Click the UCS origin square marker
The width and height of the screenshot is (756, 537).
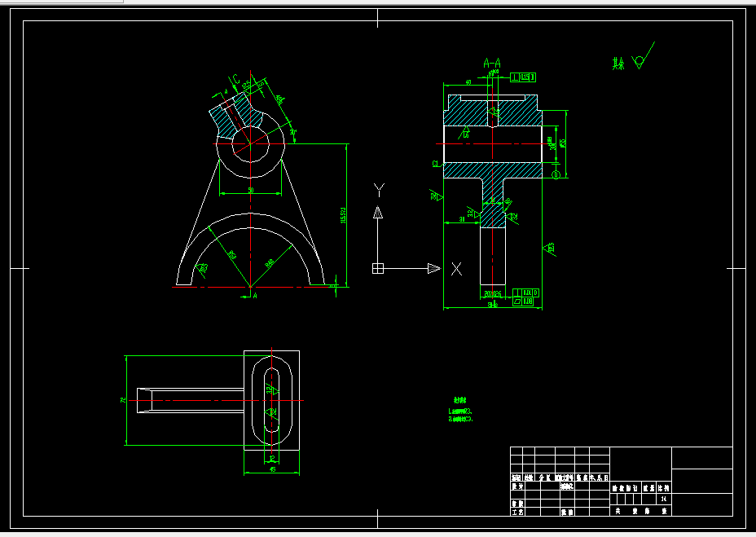[378, 268]
